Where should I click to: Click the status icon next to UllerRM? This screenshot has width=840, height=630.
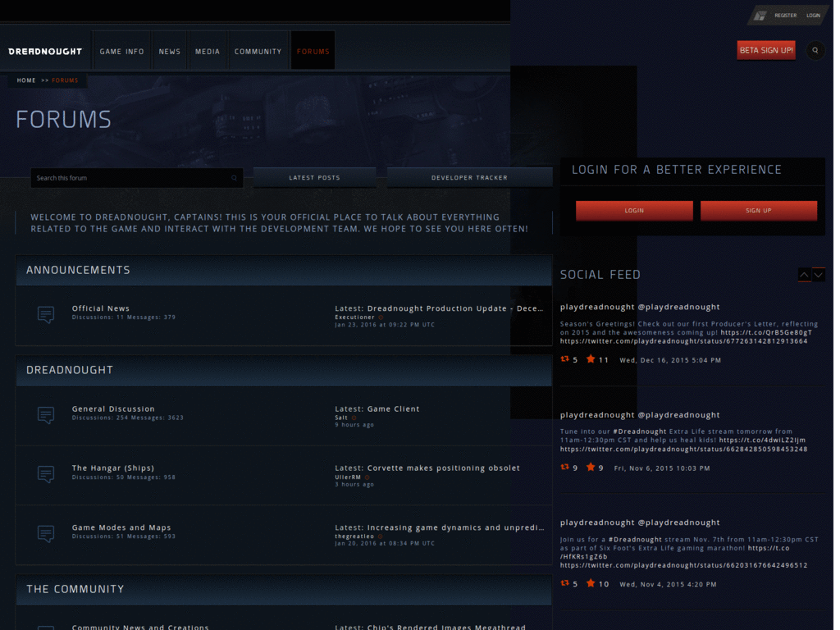[367, 477]
